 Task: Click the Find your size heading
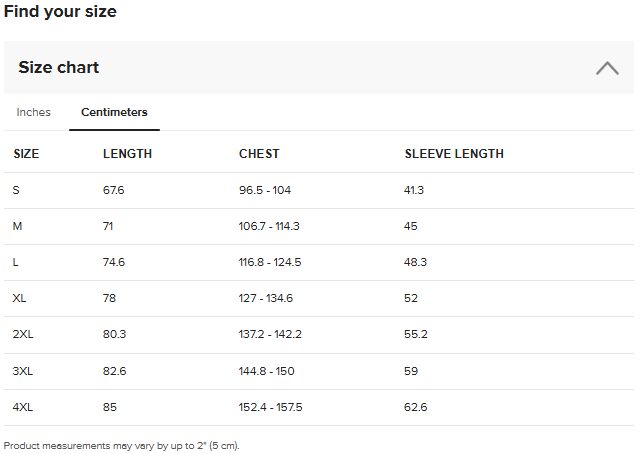(60, 12)
